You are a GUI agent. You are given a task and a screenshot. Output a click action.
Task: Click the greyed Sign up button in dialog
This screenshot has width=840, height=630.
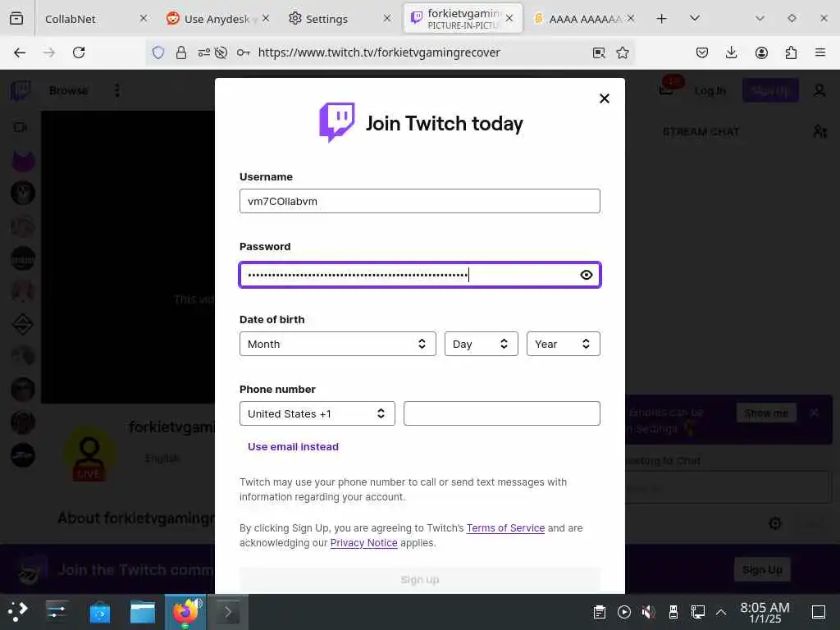[x=419, y=580]
